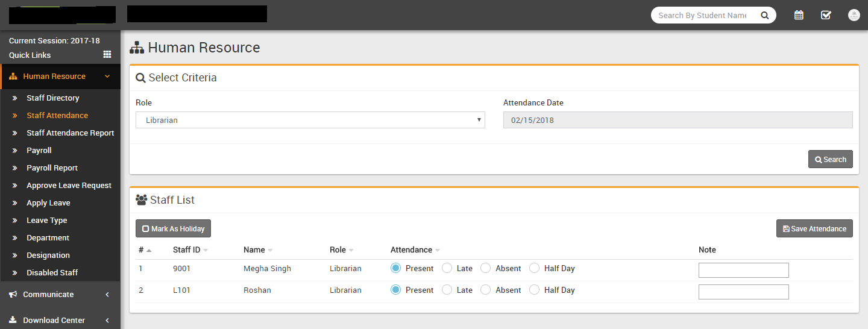Go to Staff Attendance Report

click(70, 133)
